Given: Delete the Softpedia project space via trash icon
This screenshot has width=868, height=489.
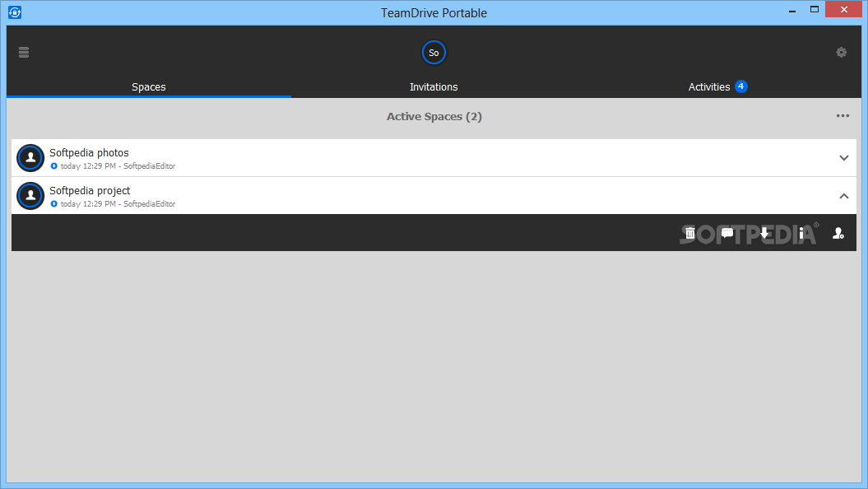Looking at the screenshot, I should pos(689,233).
